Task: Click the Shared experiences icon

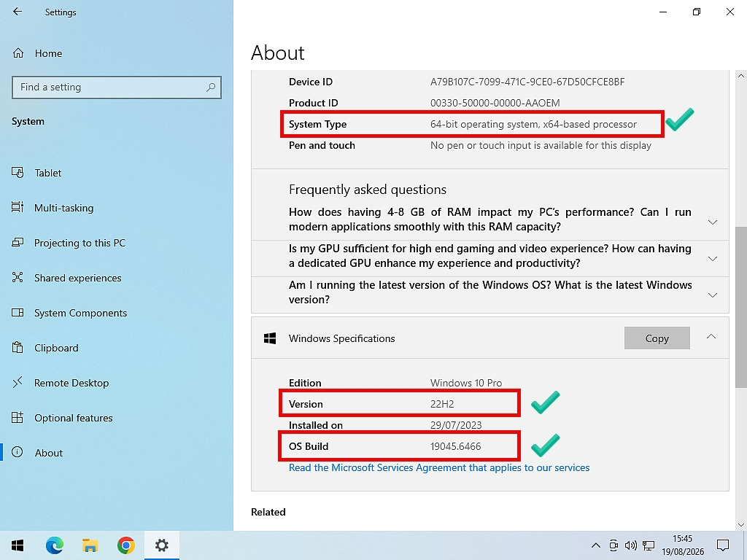Action: tap(18, 277)
